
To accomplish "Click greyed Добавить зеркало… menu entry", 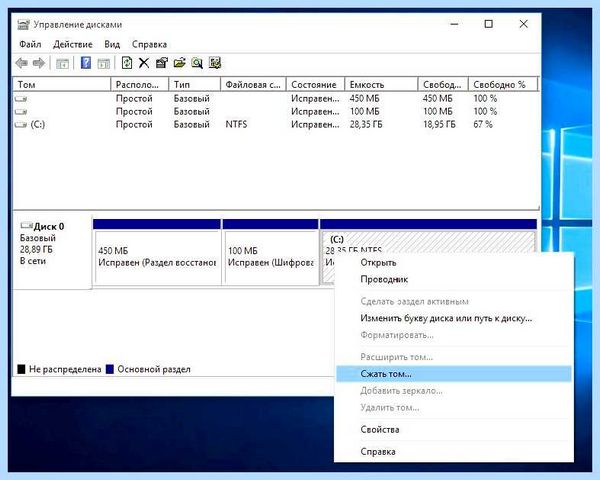I will (454, 391).
